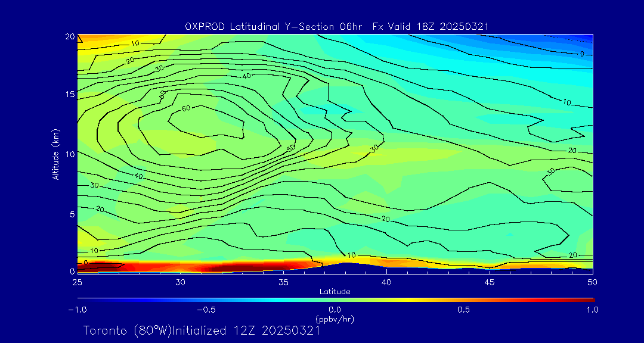Image resolution: width=644 pixels, height=343 pixels.
Task: Click the color scale label -1.0
Action: pyautogui.click(x=77, y=310)
